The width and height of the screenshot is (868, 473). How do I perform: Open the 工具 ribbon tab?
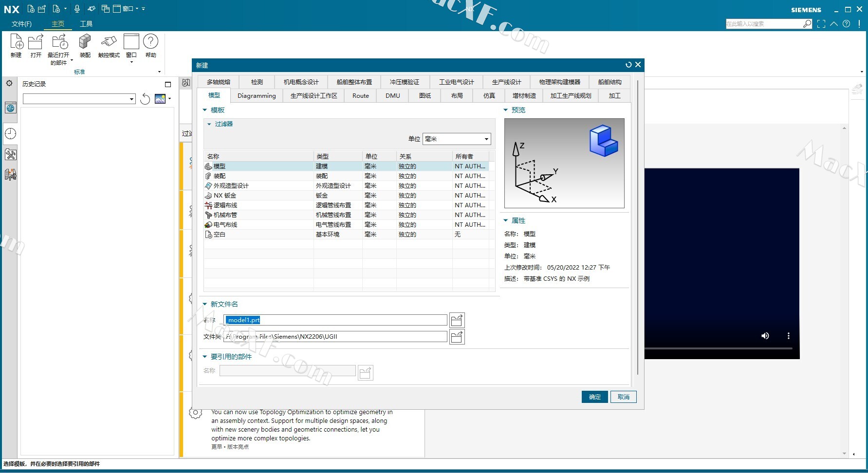[x=86, y=24]
